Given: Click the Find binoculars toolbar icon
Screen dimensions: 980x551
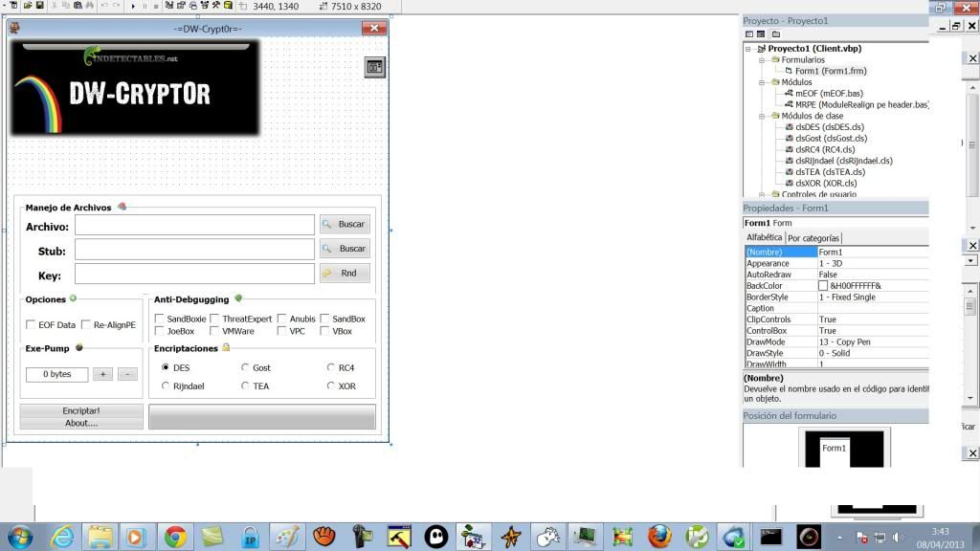Looking at the screenshot, I should pos(90,6).
